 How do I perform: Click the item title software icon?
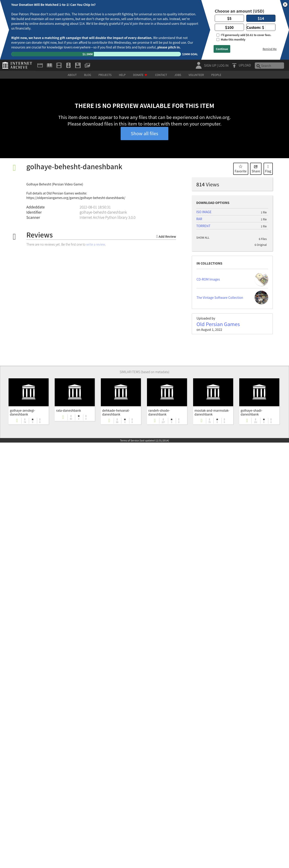[x=14, y=167]
